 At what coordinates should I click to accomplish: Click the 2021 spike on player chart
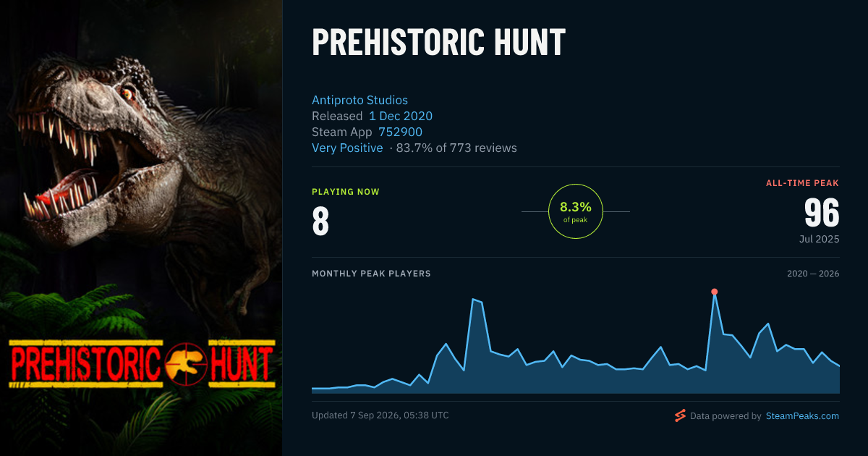(x=477, y=300)
